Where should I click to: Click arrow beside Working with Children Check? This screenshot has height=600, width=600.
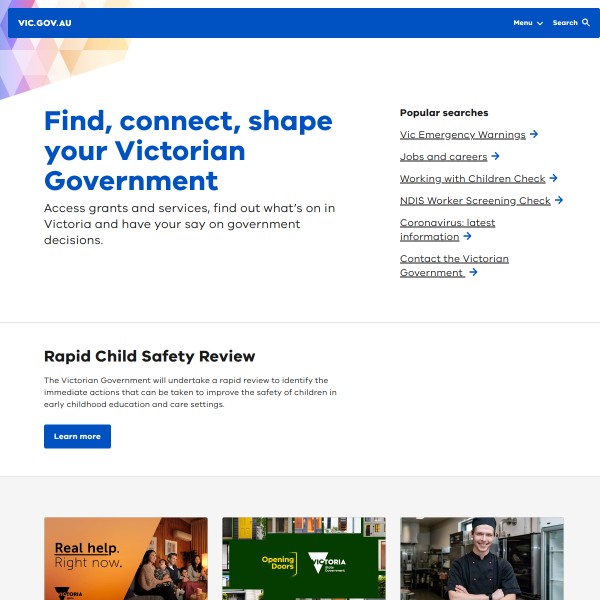pos(554,178)
